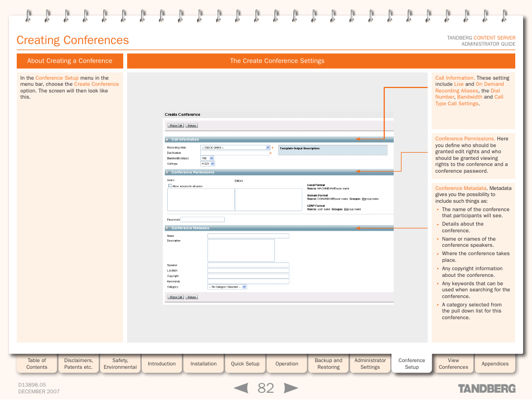
Task: Tick Allow access to all users checkbox
Action: coord(170,186)
